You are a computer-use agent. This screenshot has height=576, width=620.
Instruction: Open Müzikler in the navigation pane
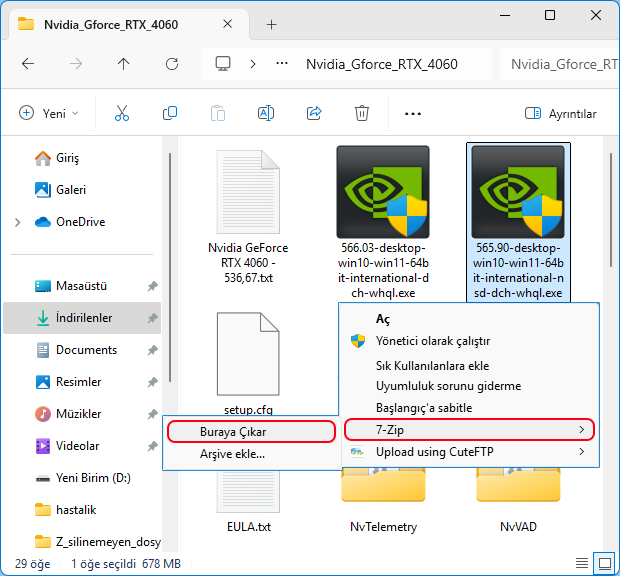pyautogui.click(x=78, y=414)
